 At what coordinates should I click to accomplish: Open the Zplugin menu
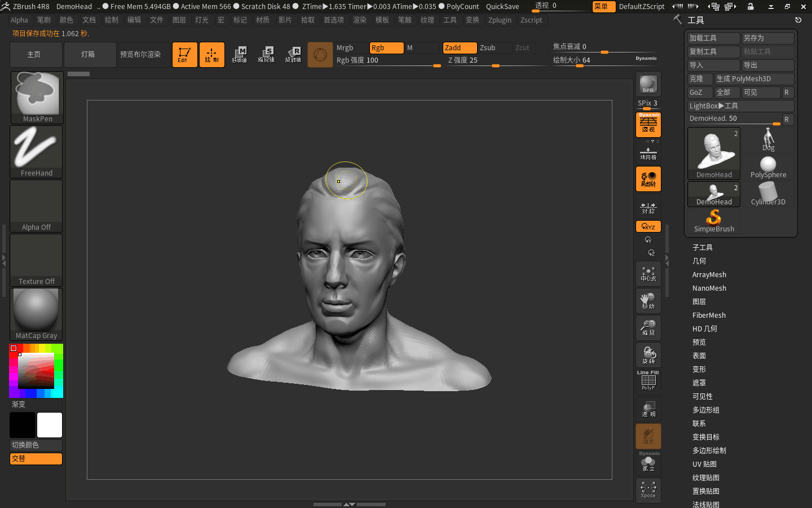pos(500,20)
